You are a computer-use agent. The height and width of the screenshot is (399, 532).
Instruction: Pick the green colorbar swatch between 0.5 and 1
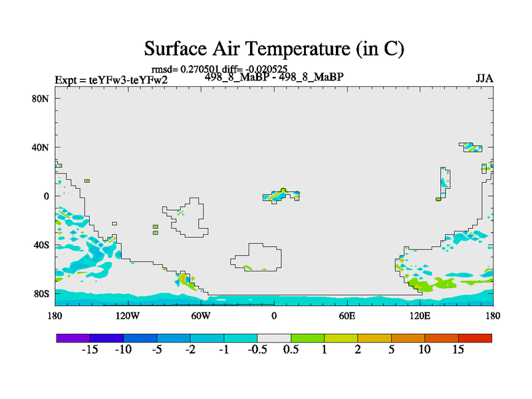tap(307, 338)
